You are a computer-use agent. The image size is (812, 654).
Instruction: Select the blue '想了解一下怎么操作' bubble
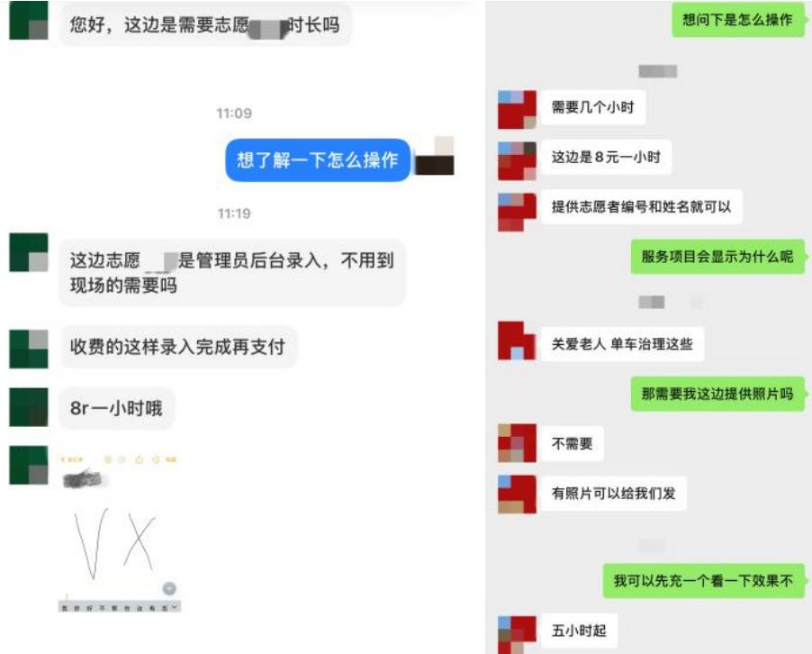click(318, 160)
